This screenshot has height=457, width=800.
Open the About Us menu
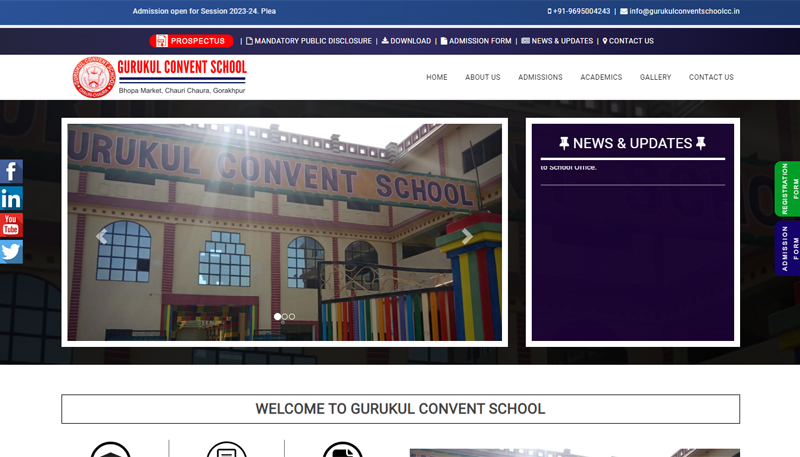click(483, 77)
